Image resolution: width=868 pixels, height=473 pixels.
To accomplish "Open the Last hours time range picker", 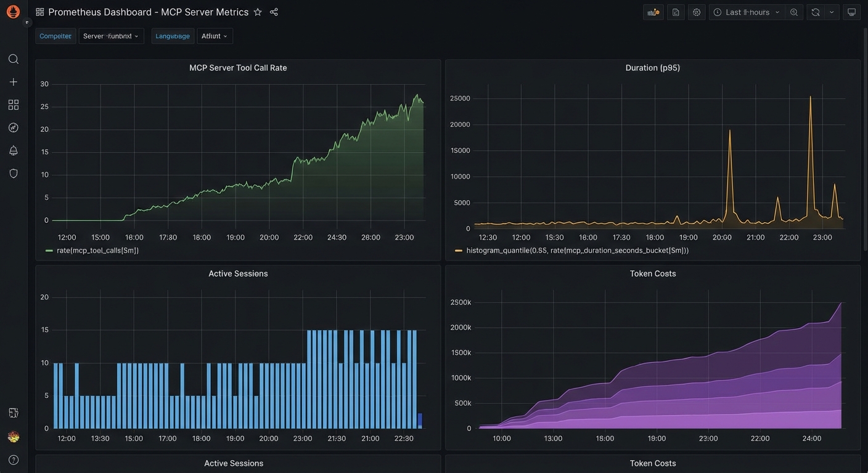I will (x=746, y=12).
